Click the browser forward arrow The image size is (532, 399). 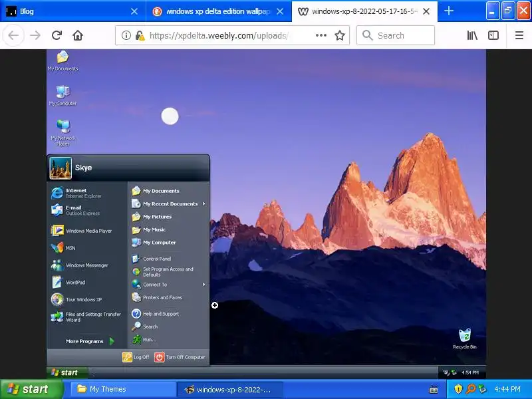(x=35, y=35)
